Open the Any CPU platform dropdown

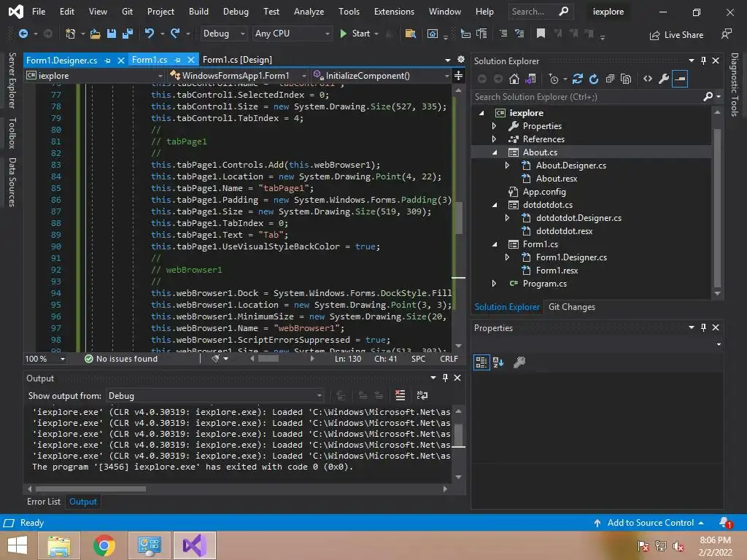[292, 34]
